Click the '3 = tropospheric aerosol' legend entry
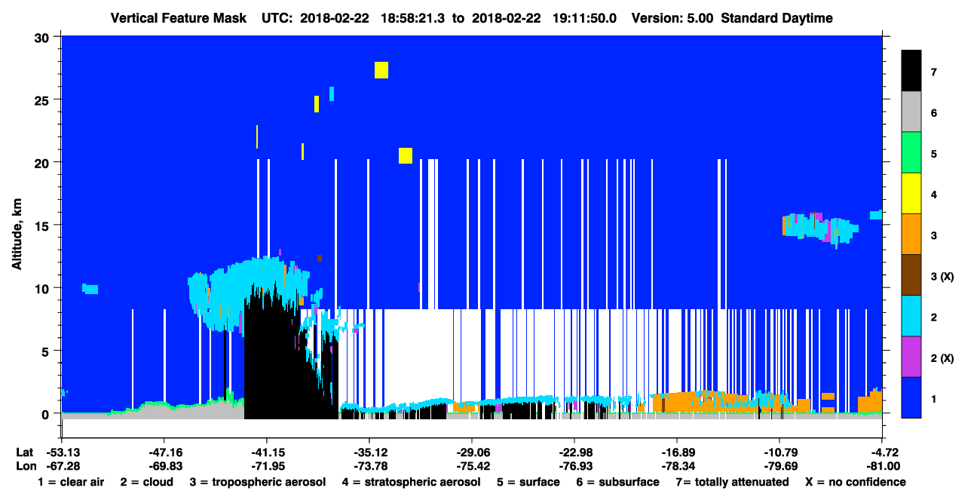This screenshot has width=980, height=503. coord(258,482)
